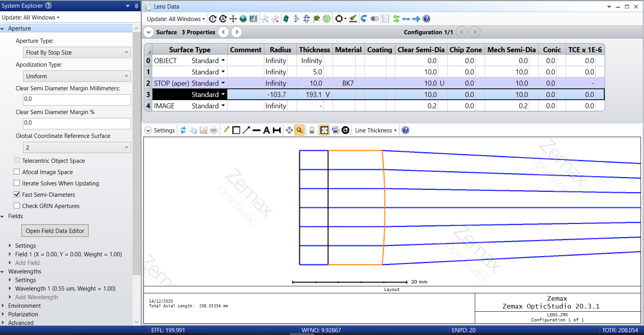Go to next surface properties arrow
Screen dimensions: 644x335
click(x=237, y=32)
